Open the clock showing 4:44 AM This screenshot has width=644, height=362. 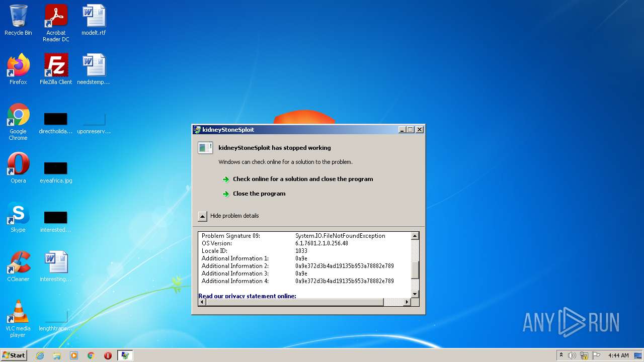(x=618, y=355)
